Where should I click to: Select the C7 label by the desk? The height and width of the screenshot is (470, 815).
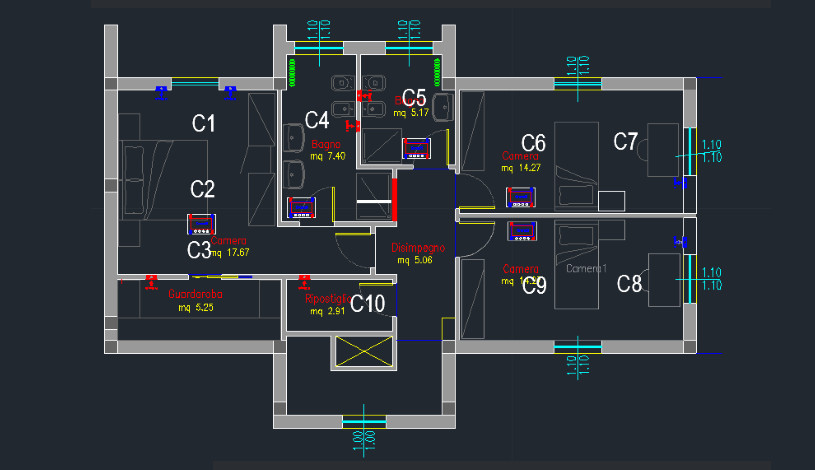tap(626, 142)
